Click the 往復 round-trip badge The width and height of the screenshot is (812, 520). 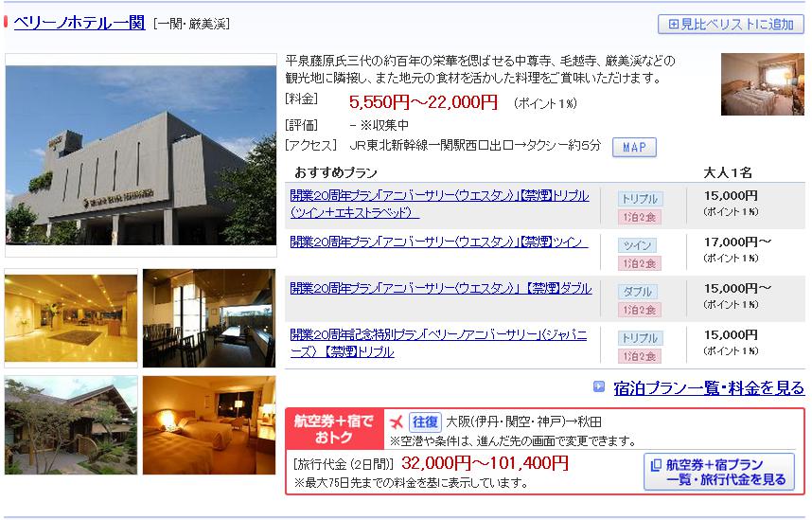pos(425,422)
